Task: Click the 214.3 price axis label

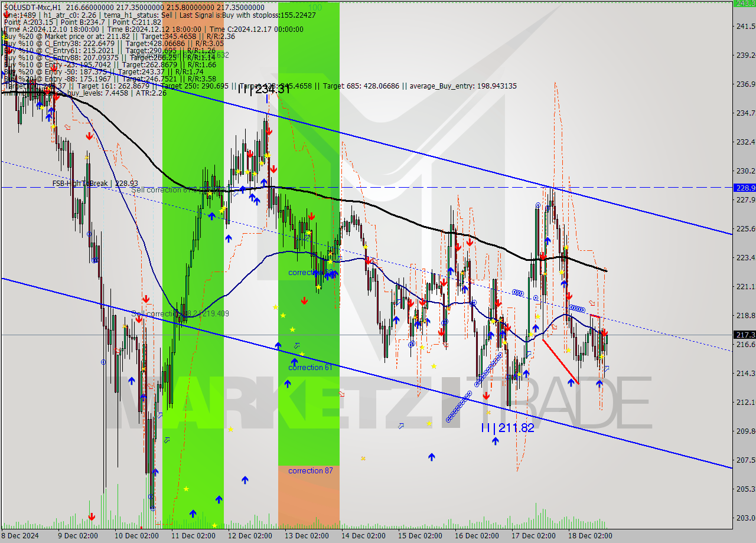Action: pyautogui.click(x=745, y=373)
